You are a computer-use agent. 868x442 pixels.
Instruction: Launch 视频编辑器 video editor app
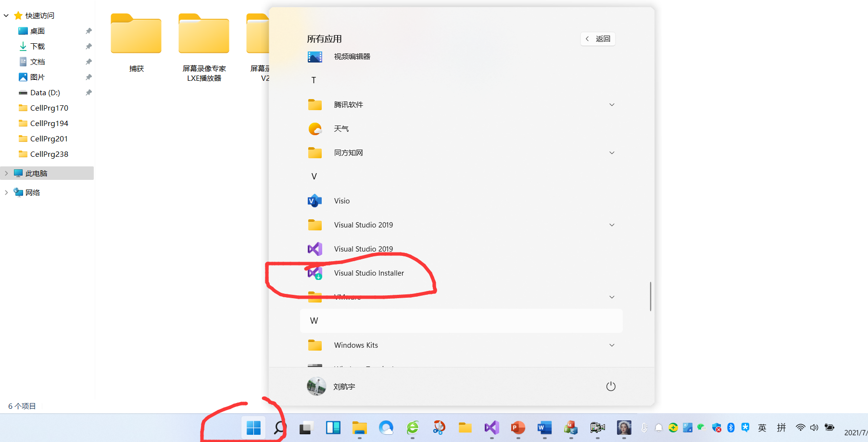(461, 57)
